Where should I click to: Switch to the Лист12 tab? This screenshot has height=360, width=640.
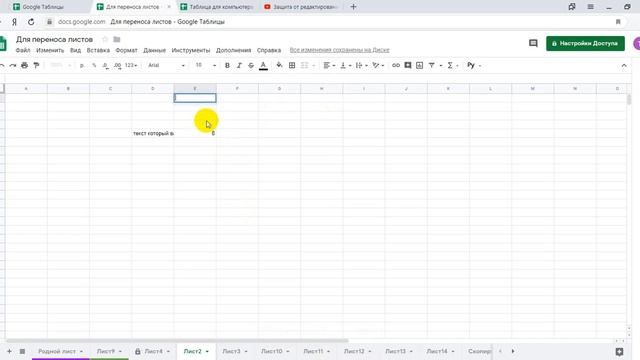click(354, 351)
